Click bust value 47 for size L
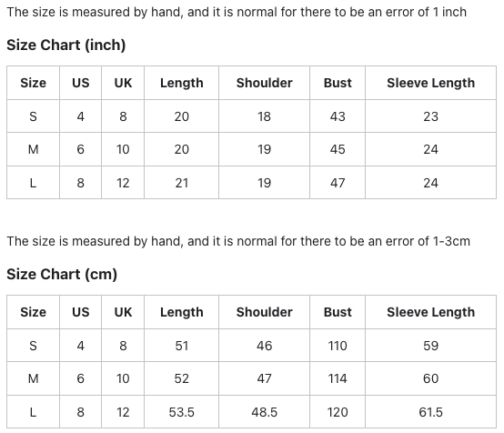The image size is (504, 433). (x=338, y=183)
